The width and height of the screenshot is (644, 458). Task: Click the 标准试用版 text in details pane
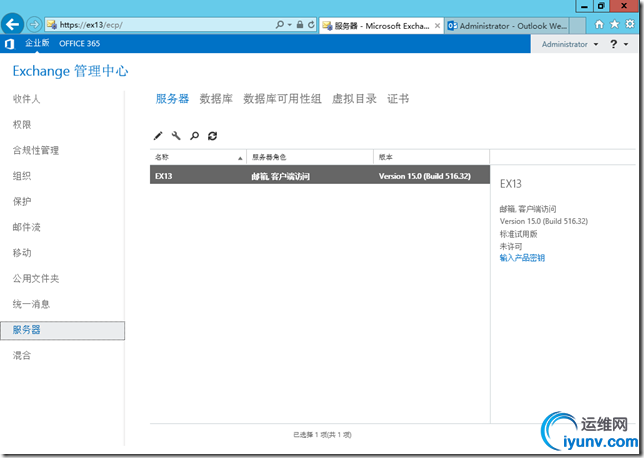[518, 234]
